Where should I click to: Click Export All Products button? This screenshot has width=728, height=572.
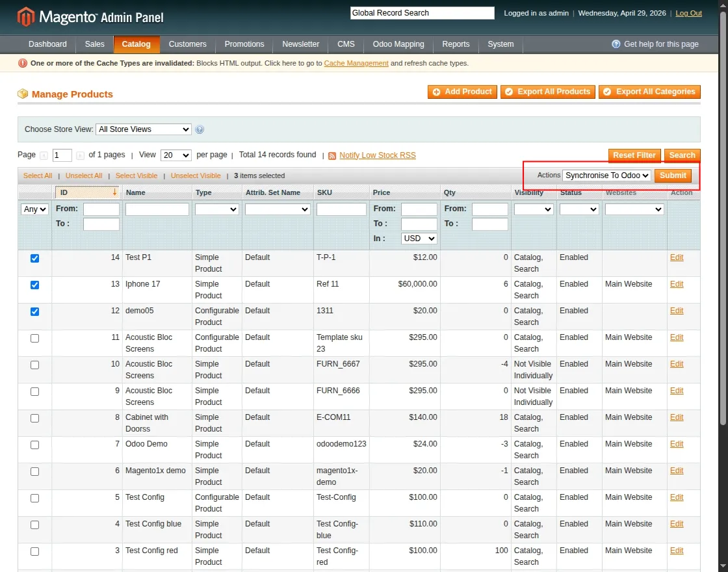548,92
